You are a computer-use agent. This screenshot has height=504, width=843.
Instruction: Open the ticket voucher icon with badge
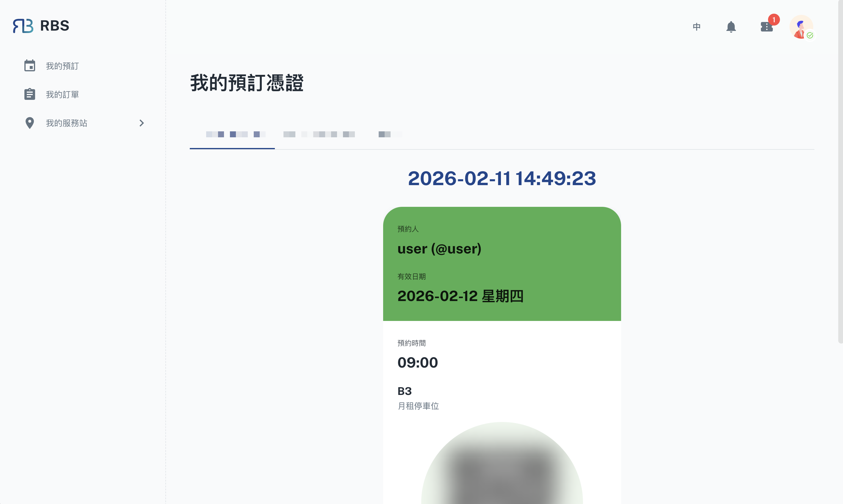[767, 27]
